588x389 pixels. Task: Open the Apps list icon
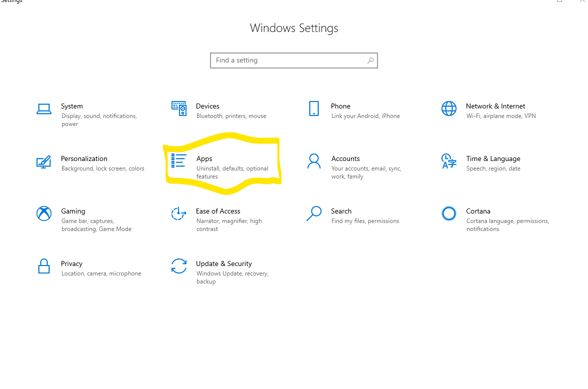point(179,160)
